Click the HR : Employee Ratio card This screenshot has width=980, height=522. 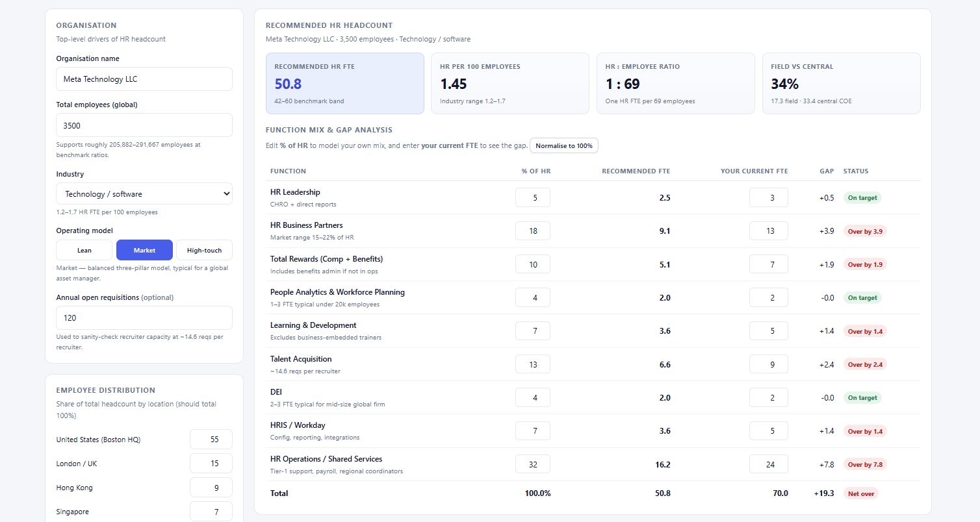[676, 84]
